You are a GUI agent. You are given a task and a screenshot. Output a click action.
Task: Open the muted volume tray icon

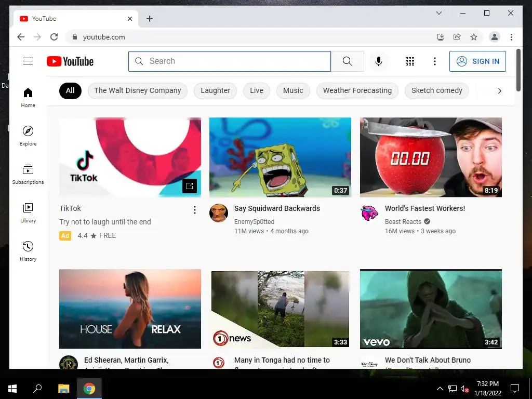point(465,389)
